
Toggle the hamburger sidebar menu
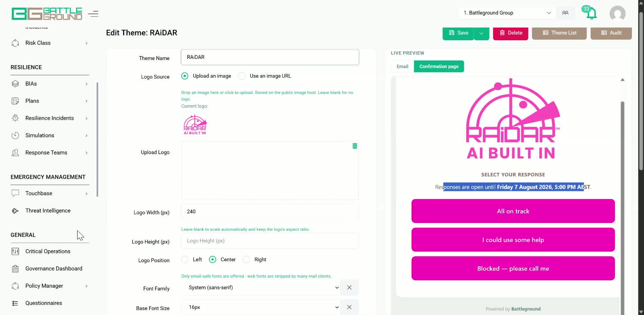click(x=93, y=14)
